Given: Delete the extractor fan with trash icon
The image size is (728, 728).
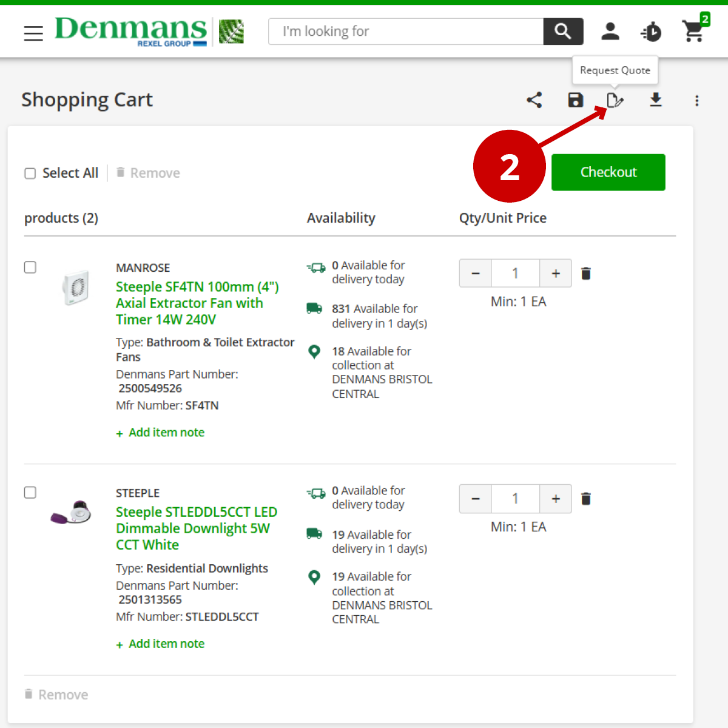Looking at the screenshot, I should [x=586, y=274].
